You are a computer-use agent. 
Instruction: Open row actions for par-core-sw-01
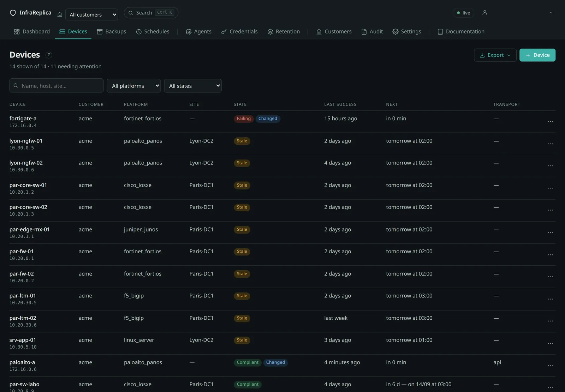[x=550, y=188]
